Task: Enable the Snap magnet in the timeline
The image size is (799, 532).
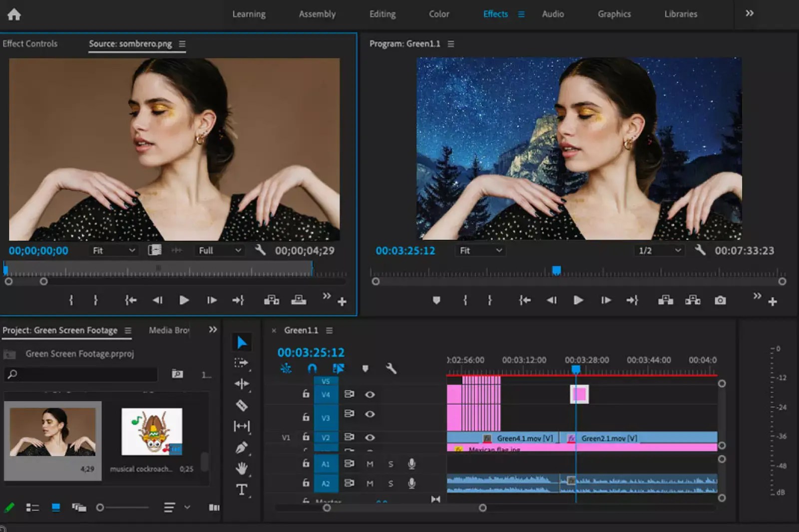Action: [312, 369]
